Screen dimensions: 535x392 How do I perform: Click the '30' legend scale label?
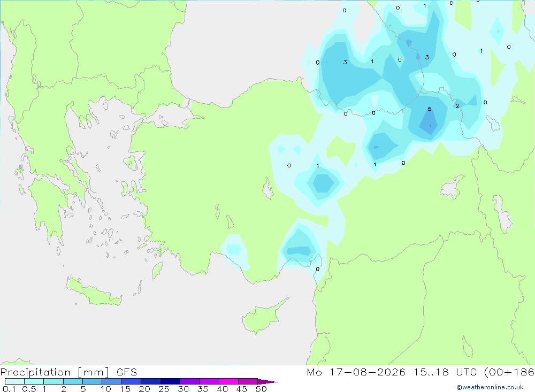[183, 389]
